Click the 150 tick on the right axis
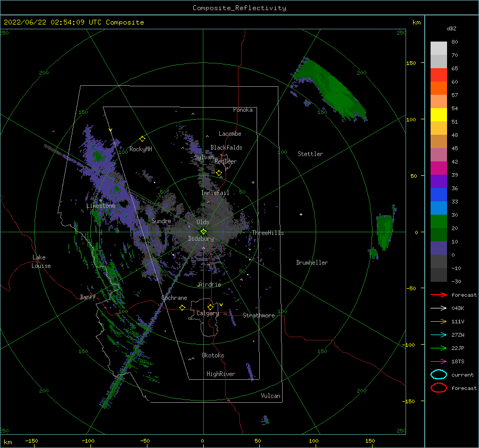 (x=411, y=63)
